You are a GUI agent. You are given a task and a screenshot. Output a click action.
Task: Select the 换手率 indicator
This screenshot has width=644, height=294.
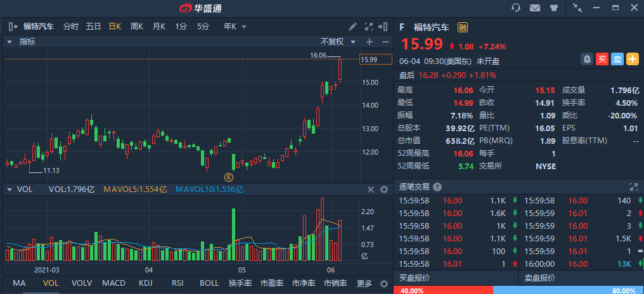tap(240, 283)
